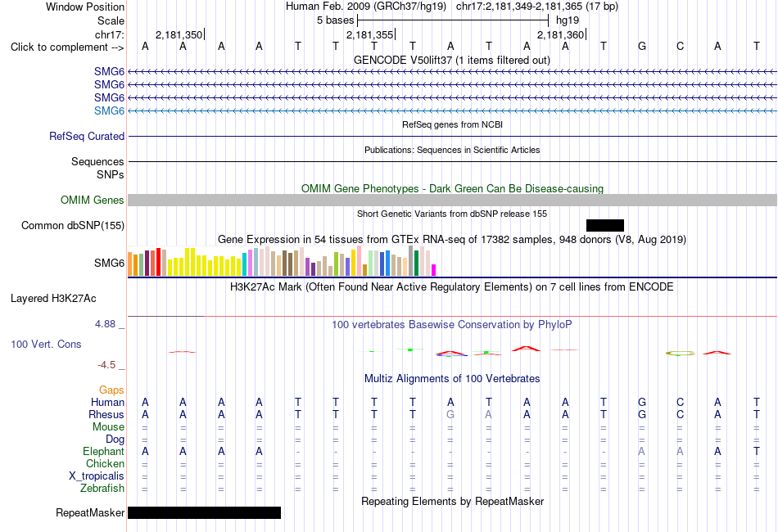Click the GTEx 'Gene Expression in 54 tissues' title

coord(452,240)
